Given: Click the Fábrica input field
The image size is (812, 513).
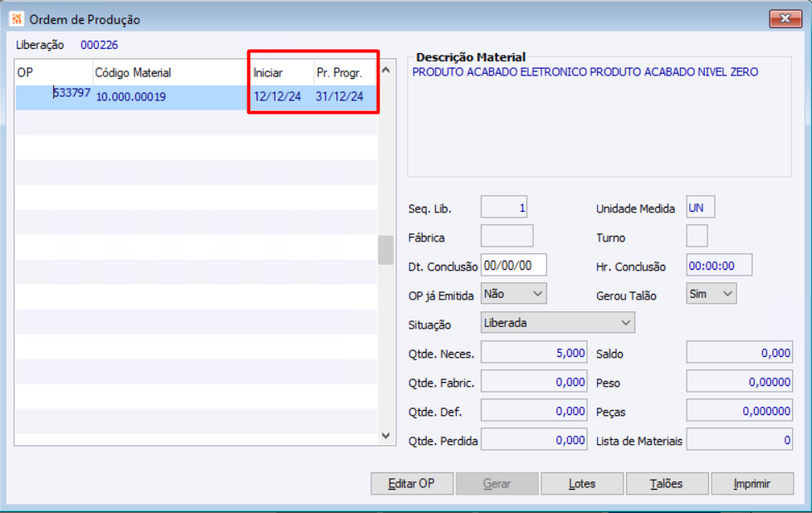Looking at the screenshot, I should (507, 236).
